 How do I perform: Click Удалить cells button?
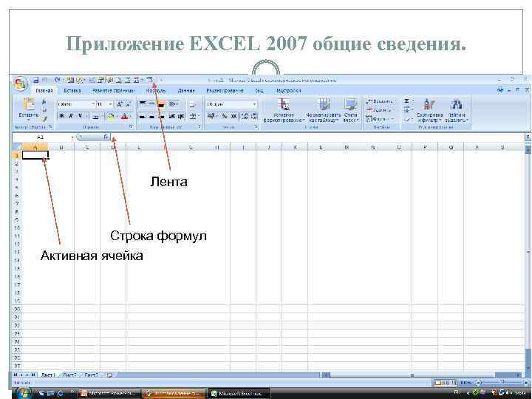(379, 110)
